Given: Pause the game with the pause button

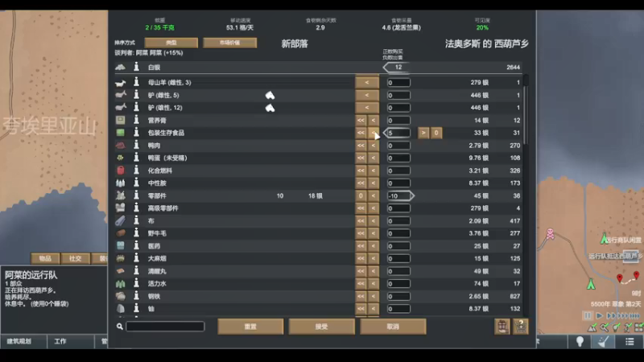Looking at the screenshot, I should click(x=588, y=315).
